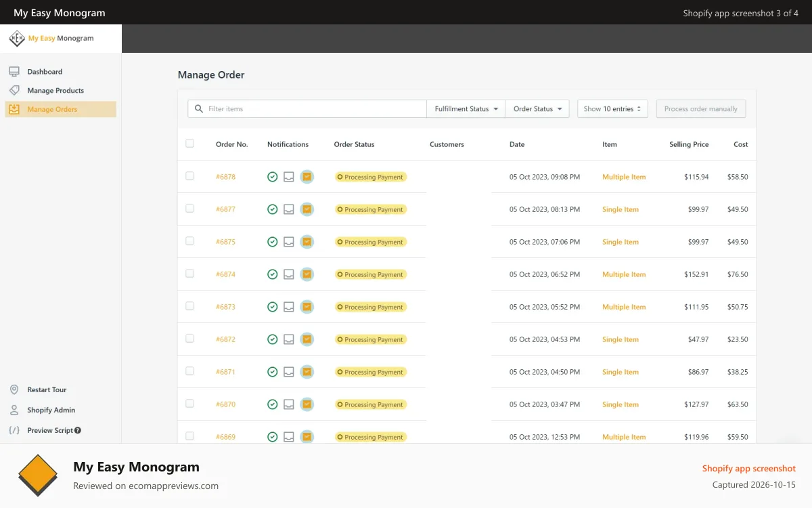812x508 pixels.
Task: Click the Manage Orders inbox icon in the sidebar
Action: click(x=14, y=109)
